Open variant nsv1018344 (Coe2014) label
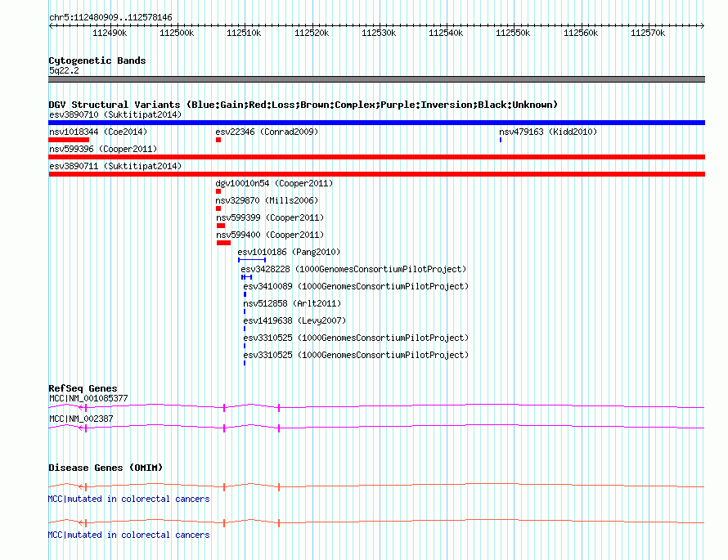This screenshot has width=728, height=560. 98,132
